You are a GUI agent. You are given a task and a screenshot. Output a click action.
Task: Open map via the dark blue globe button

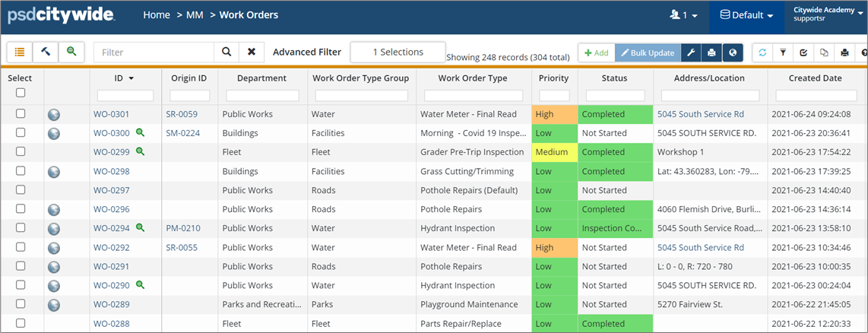[x=732, y=52]
